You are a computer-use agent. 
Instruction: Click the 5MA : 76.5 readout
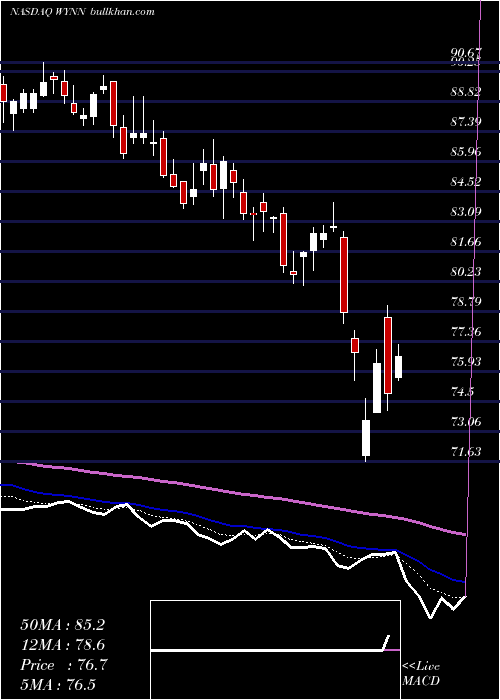(58, 685)
